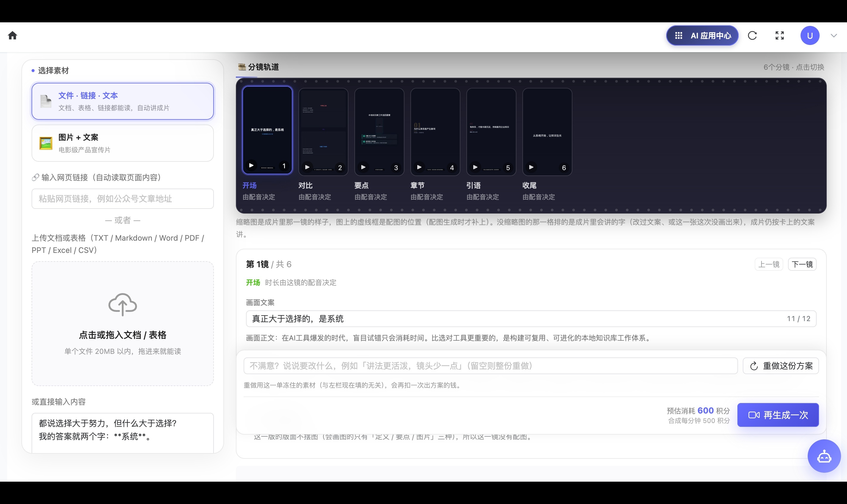This screenshot has width=847, height=504.
Task: Select storyboard thumbnail 6 收尾
Action: click(x=547, y=132)
